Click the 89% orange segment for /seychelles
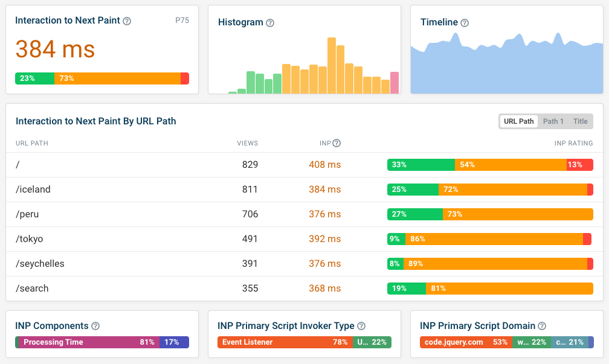Screen dimensions: 609x364 495,264
